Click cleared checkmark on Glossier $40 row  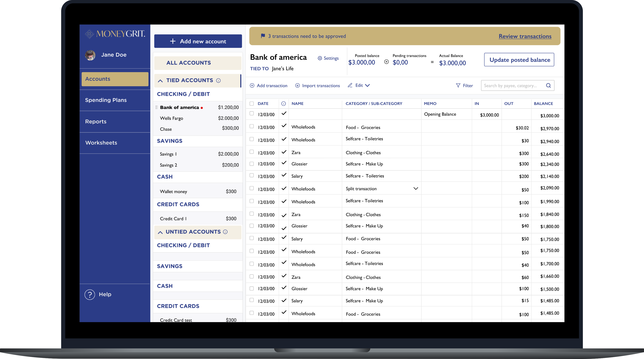click(x=284, y=228)
